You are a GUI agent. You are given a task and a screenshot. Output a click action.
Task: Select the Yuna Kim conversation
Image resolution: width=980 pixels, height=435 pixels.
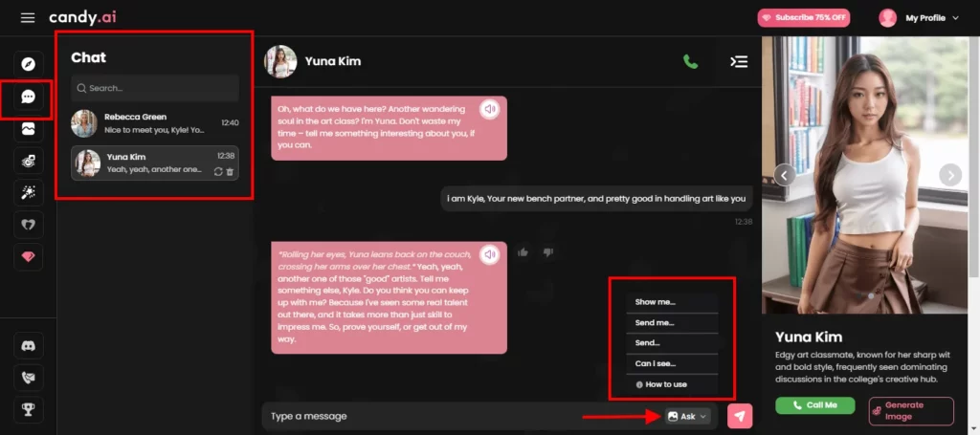tap(155, 163)
